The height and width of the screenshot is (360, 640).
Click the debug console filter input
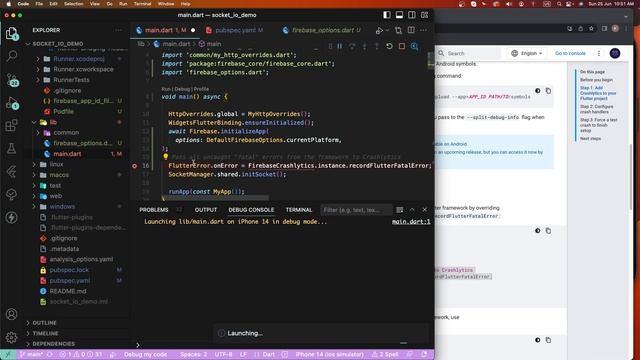tap(355, 210)
